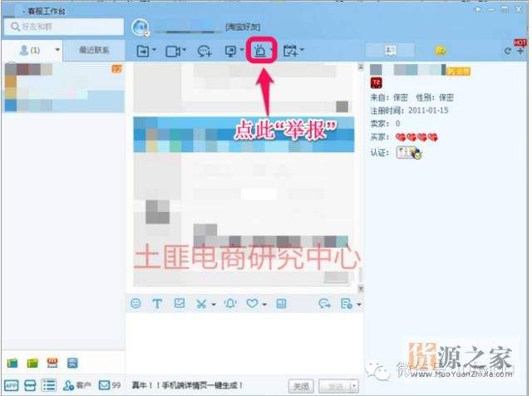The width and height of the screenshot is (532, 396).
Task: Open chat history document icon
Action: tap(346, 304)
